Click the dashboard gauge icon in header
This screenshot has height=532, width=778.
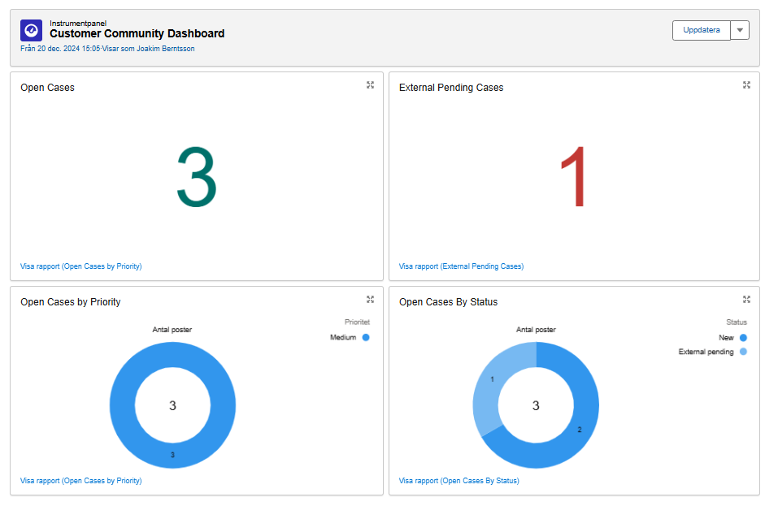point(31,31)
